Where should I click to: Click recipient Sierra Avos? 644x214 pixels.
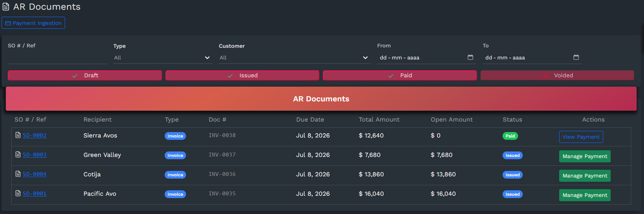coord(100,136)
